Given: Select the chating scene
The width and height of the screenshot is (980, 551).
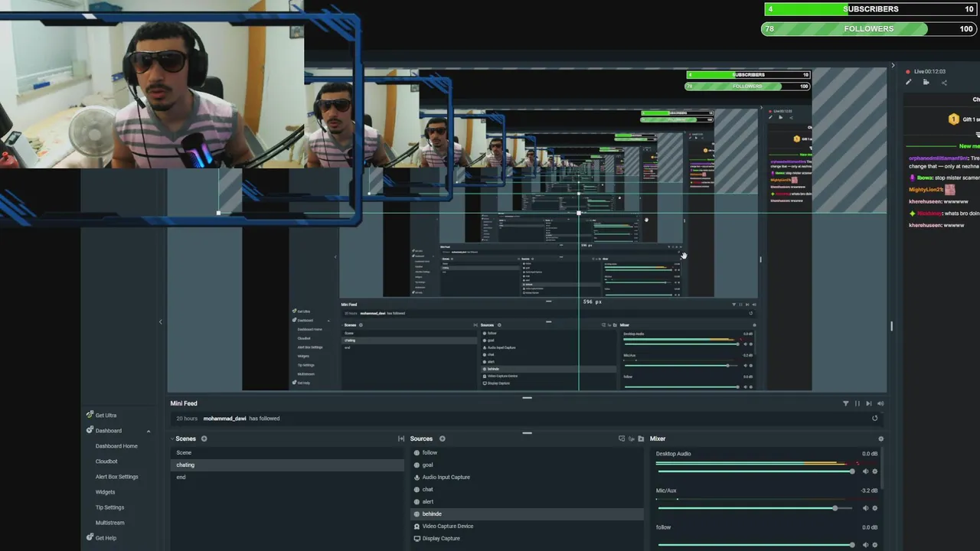Looking at the screenshot, I should (287, 465).
